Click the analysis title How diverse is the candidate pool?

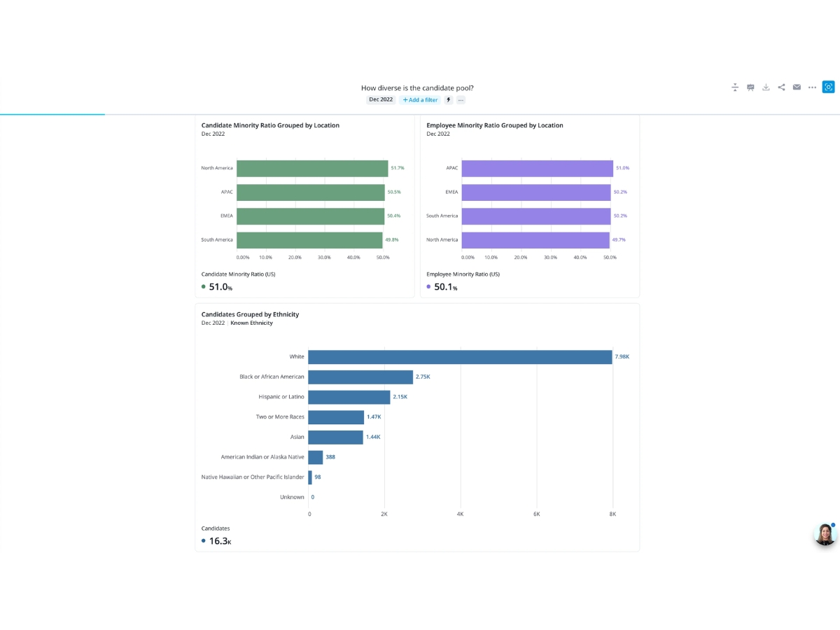pyautogui.click(x=417, y=87)
